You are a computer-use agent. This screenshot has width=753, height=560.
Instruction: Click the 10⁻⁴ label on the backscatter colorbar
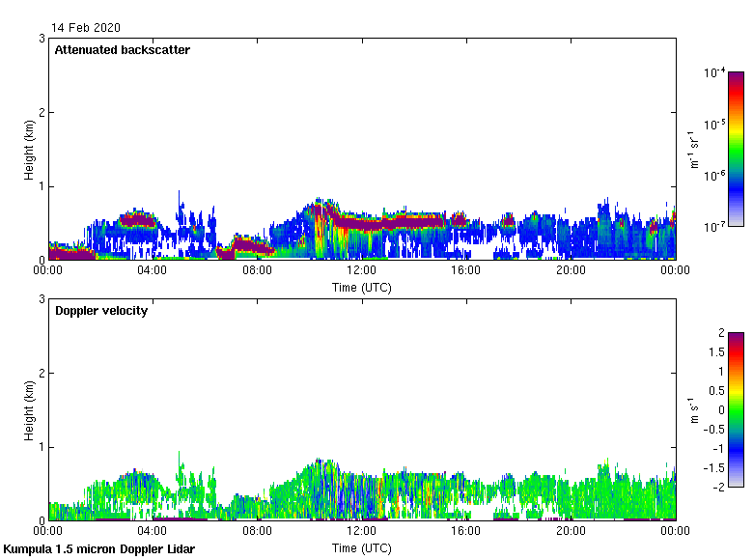714,73
